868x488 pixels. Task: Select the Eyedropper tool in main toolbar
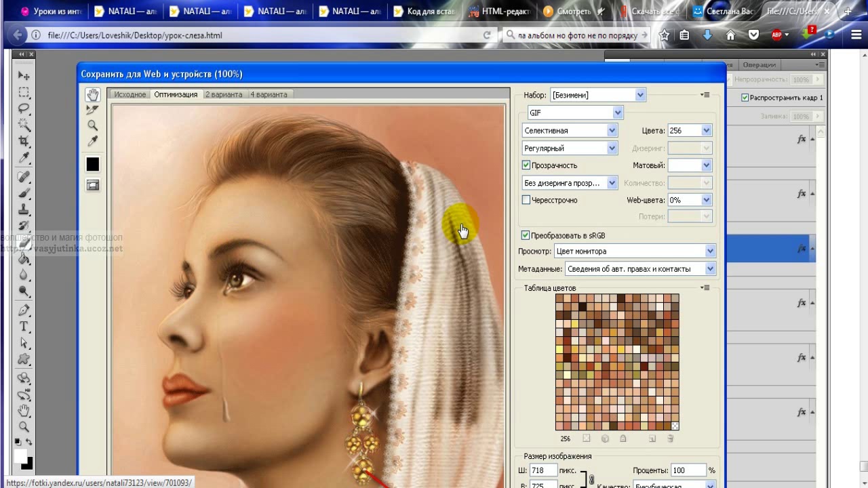point(24,158)
